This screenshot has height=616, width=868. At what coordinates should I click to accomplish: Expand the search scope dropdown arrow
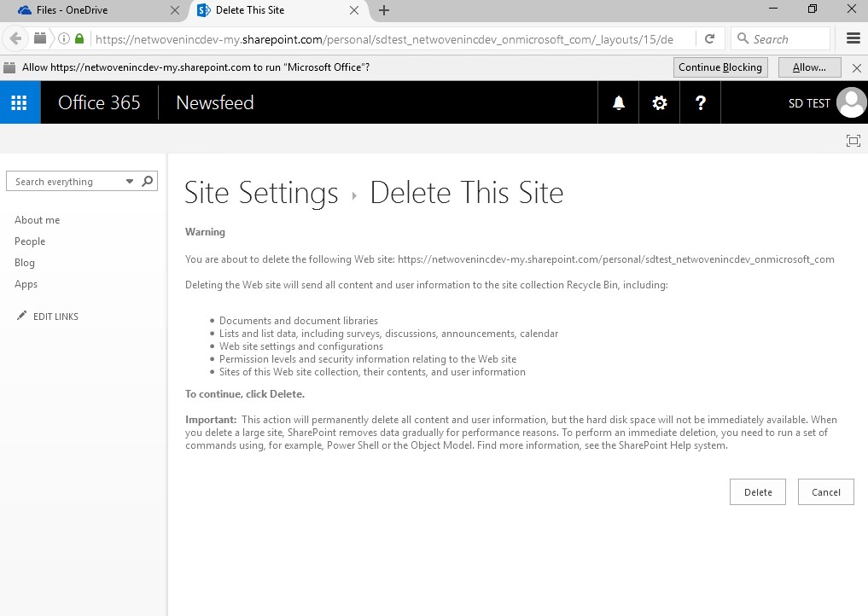tap(130, 182)
